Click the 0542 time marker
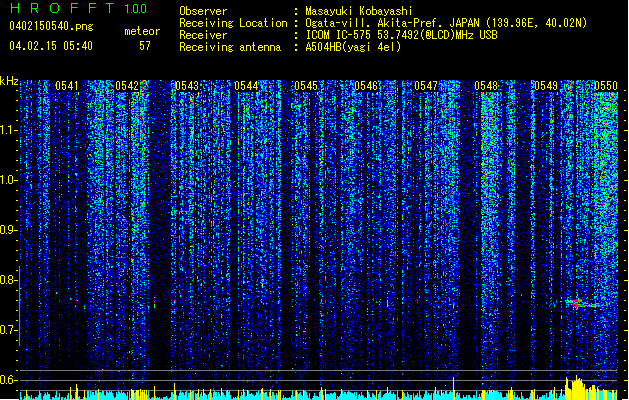629x400 pixels. pos(127,86)
